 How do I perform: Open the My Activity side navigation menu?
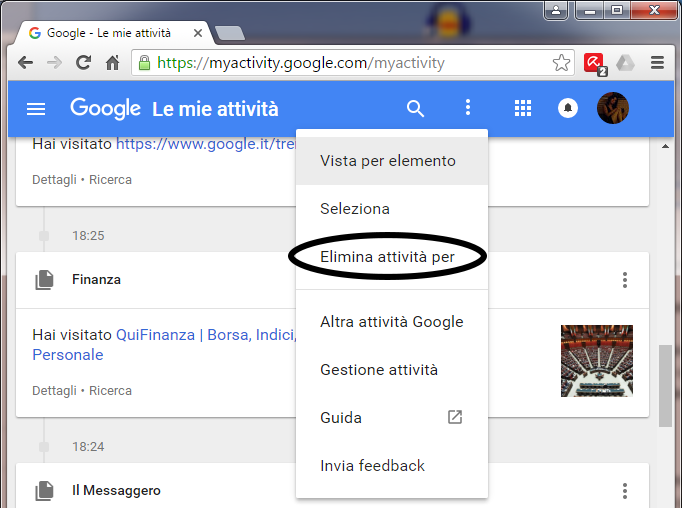coord(36,109)
